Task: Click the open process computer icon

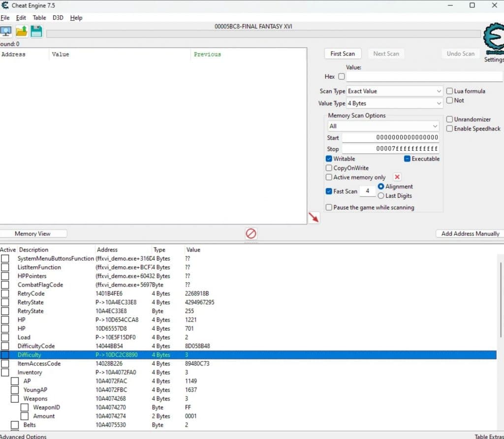Action: tap(6, 31)
